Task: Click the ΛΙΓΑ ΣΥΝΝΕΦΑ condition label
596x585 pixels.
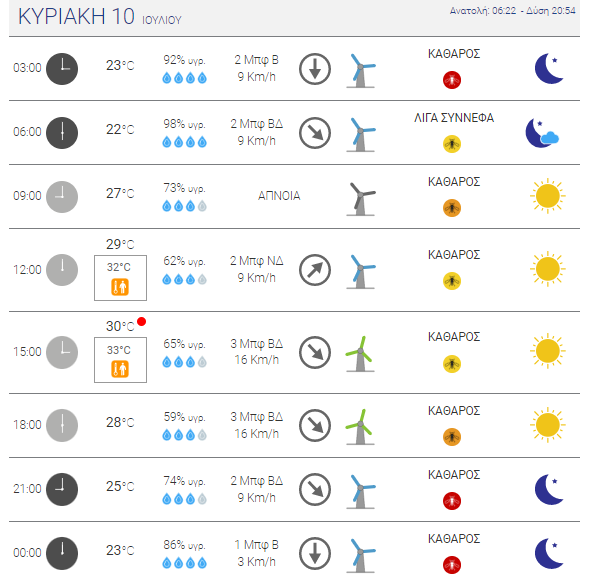Action: (x=454, y=118)
